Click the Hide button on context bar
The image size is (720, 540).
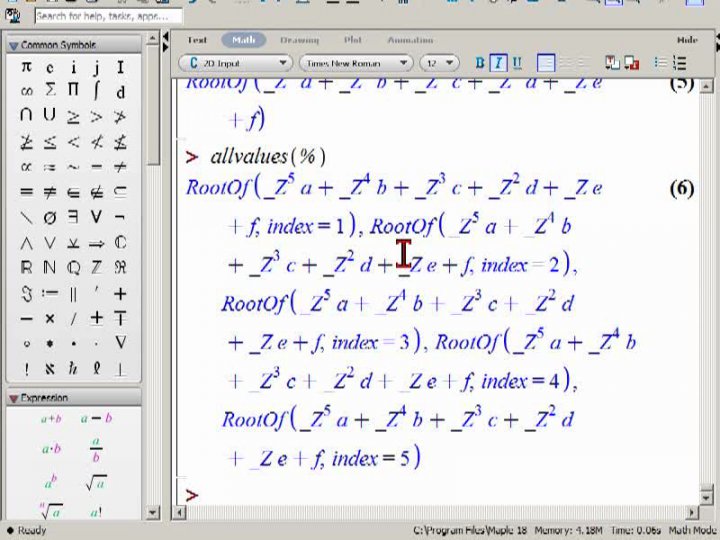click(x=687, y=40)
